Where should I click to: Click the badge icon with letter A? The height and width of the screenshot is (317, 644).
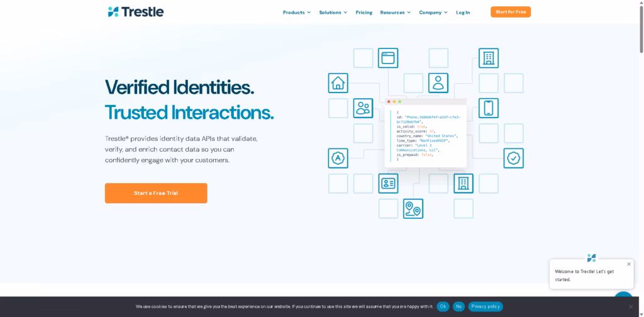tap(338, 158)
